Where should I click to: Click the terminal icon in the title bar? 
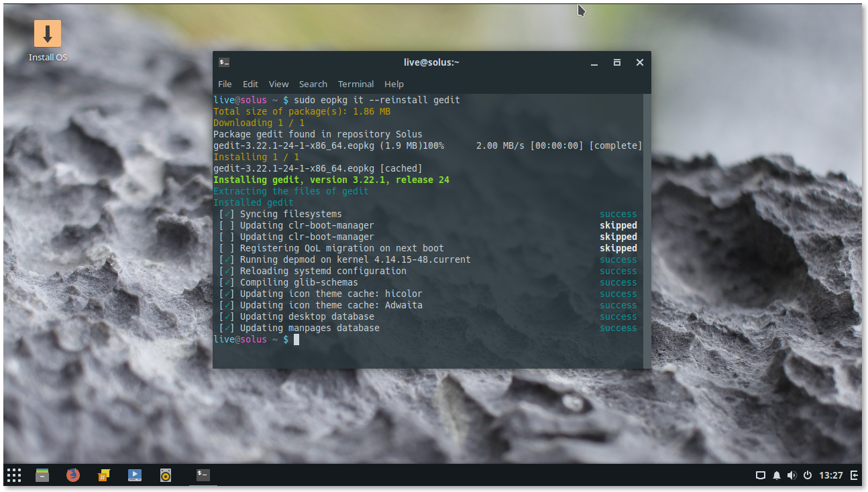tap(224, 62)
